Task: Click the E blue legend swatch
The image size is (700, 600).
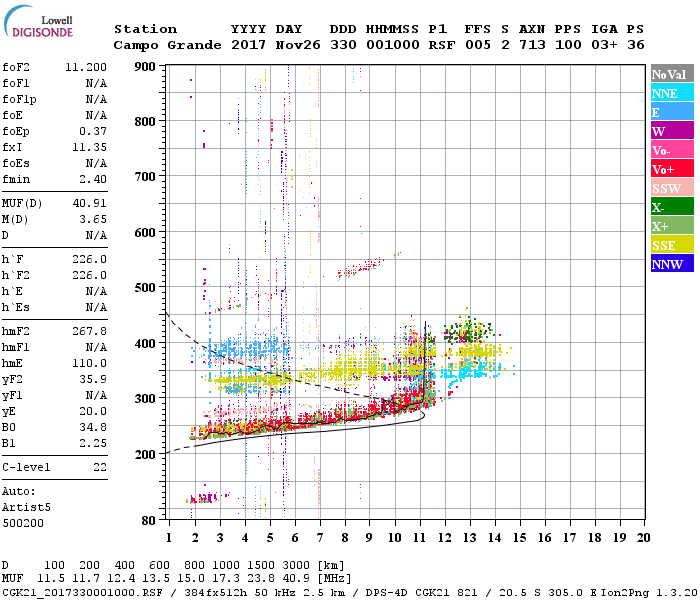Action: [672, 112]
